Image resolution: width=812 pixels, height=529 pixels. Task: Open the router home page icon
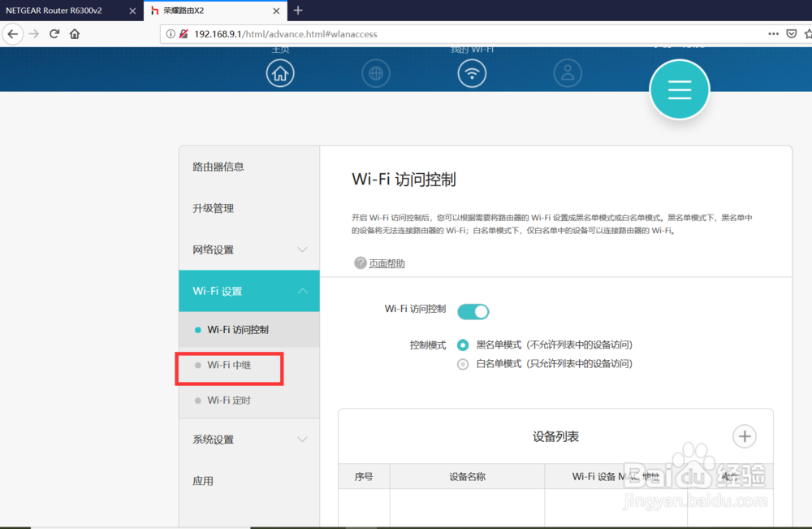pos(280,73)
